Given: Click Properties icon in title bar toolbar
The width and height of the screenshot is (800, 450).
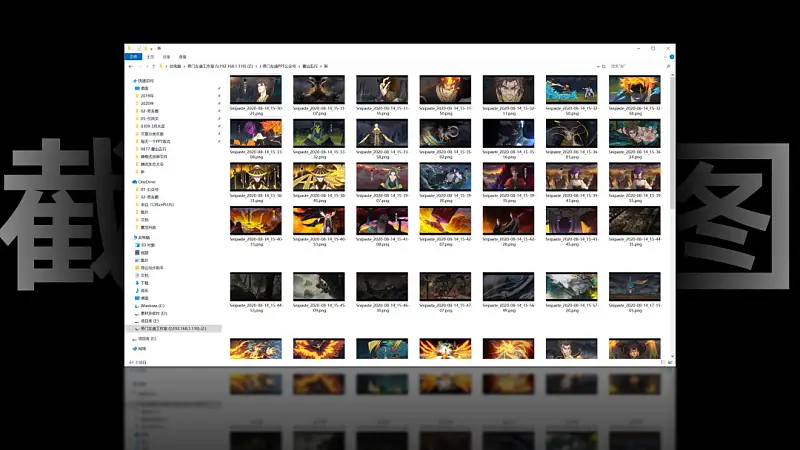Looking at the screenshot, I should [x=139, y=48].
